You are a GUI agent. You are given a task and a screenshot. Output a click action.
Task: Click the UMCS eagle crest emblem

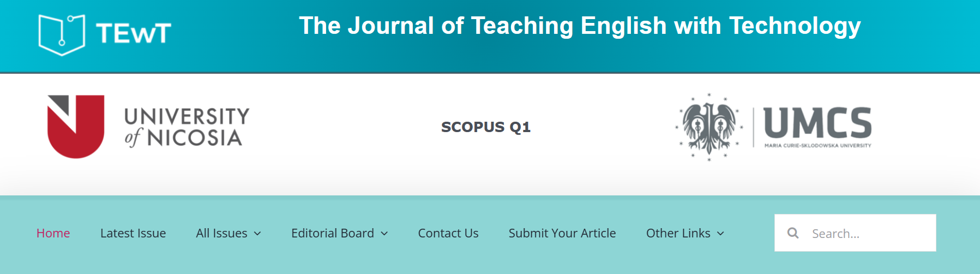708,127
